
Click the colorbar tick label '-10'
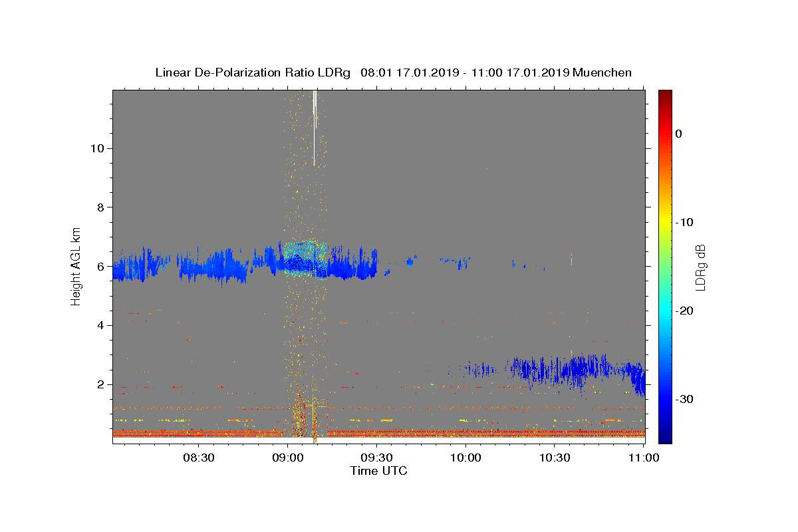coord(683,222)
